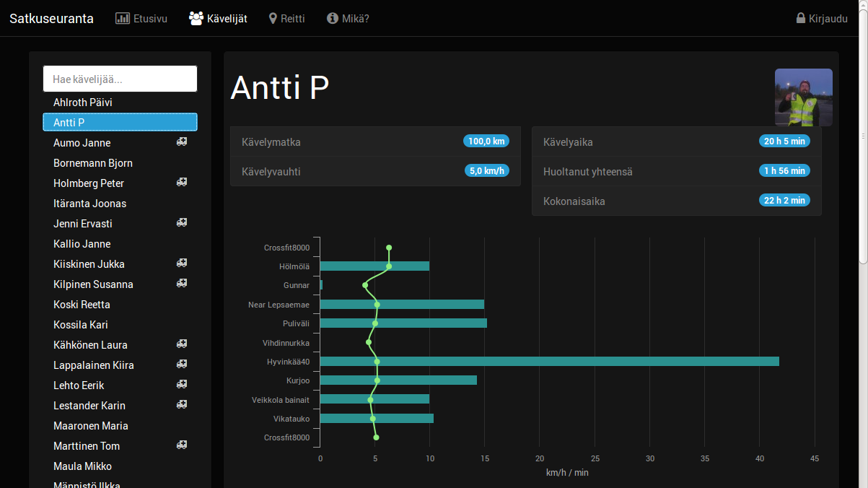Focus the Hae kävelijää search field
Viewport: 868px width, 488px height.
120,79
